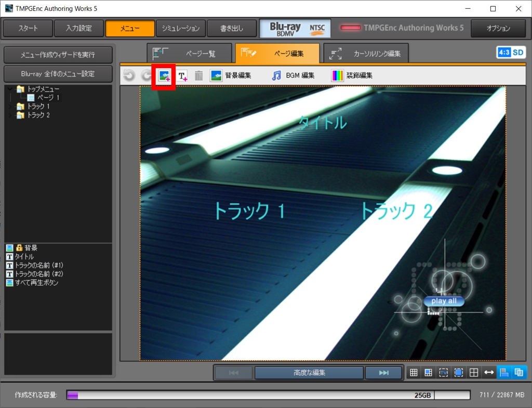The height and width of the screenshot is (408, 532).
Task: Select the メニュー stage button
Action: pos(130,28)
